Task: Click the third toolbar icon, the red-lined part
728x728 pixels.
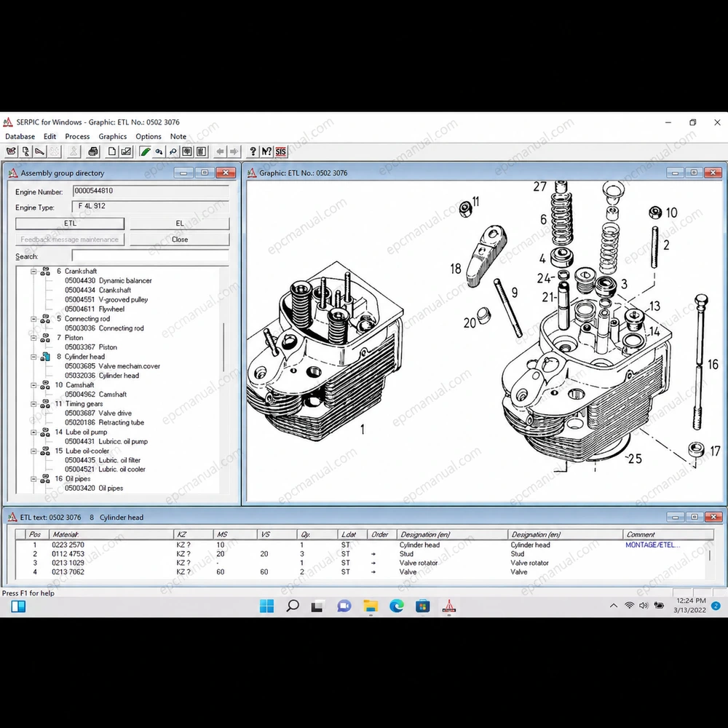Action: 40,151
